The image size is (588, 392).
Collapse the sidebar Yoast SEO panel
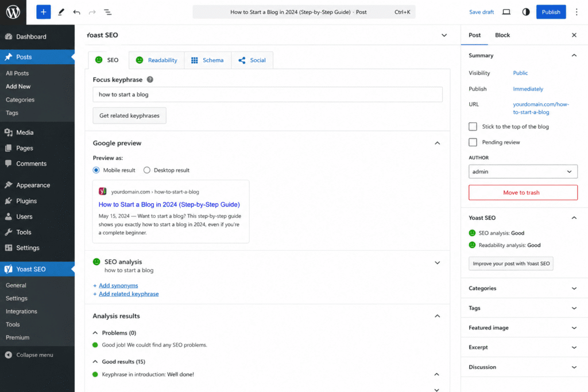[574, 218]
